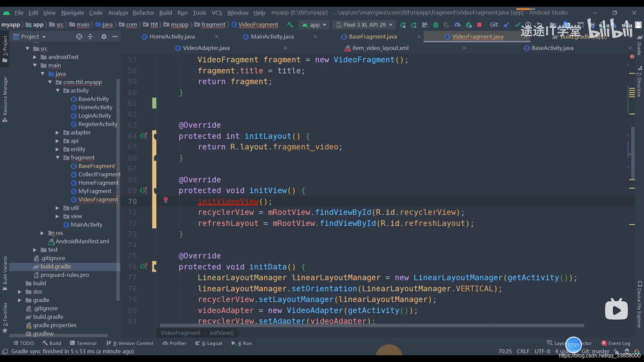Switch to BaseActivity.java tab
Image resolution: width=644 pixels, height=362 pixels.
552,48
